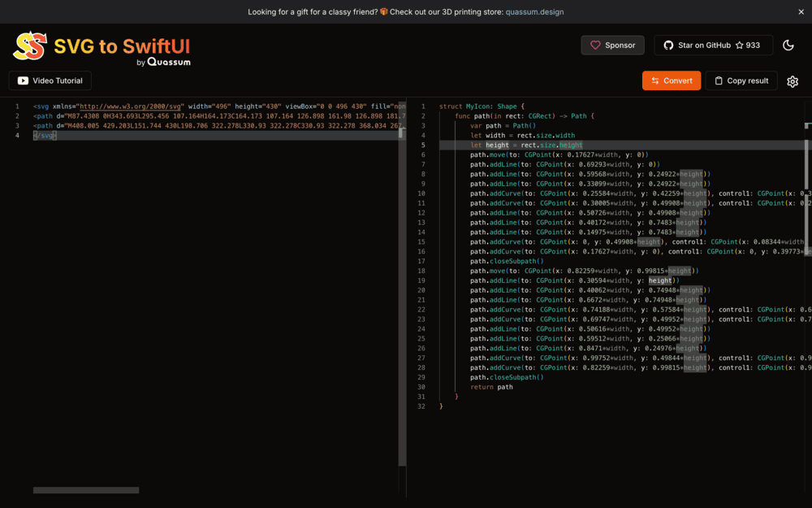Click the 'var path = Path()' line

503,125
